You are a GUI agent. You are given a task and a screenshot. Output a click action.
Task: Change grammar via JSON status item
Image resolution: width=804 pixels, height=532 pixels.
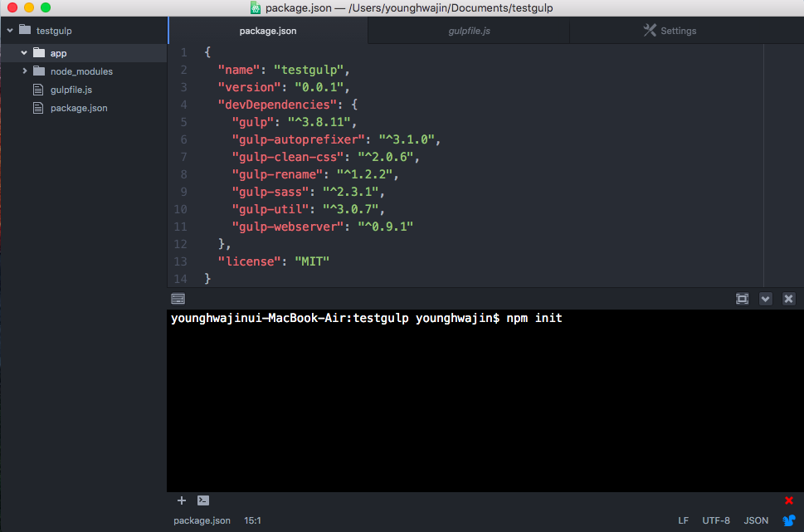click(756, 520)
